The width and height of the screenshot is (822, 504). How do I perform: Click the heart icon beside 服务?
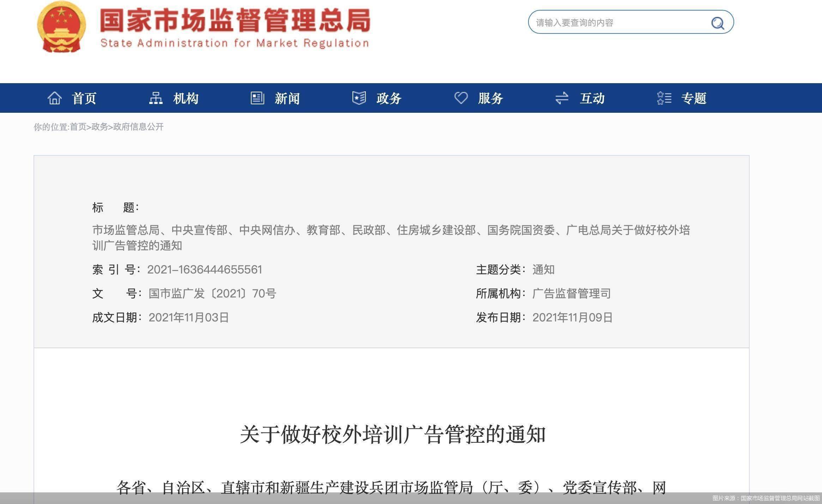pos(461,98)
